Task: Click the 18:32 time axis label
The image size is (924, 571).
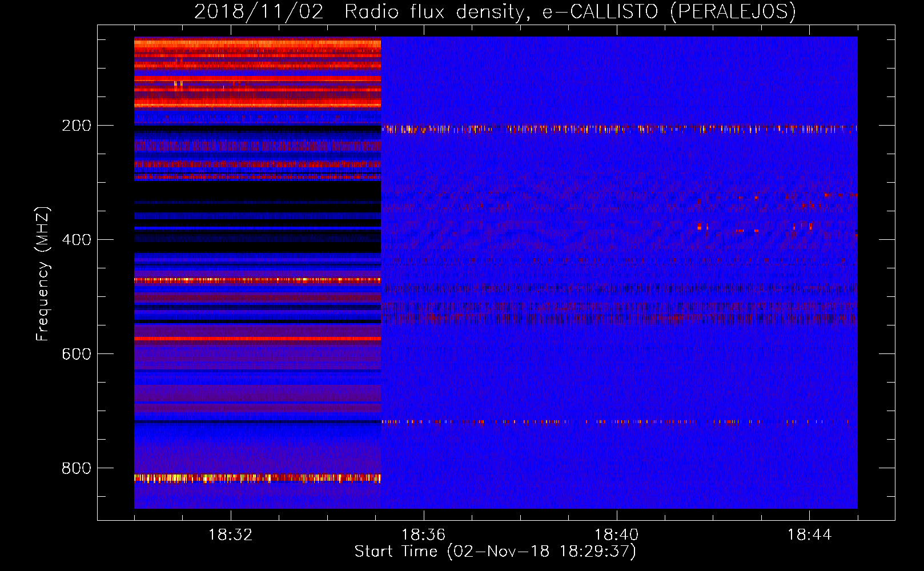Action: pyautogui.click(x=230, y=535)
